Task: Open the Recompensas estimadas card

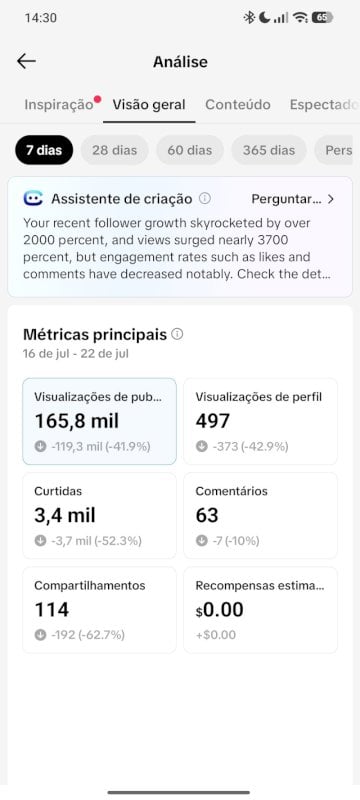Action: (261, 610)
